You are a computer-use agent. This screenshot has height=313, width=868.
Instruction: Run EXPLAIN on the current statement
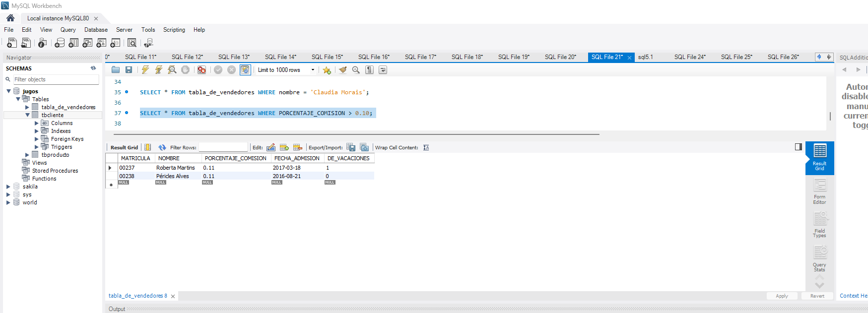(x=172, y=70)
